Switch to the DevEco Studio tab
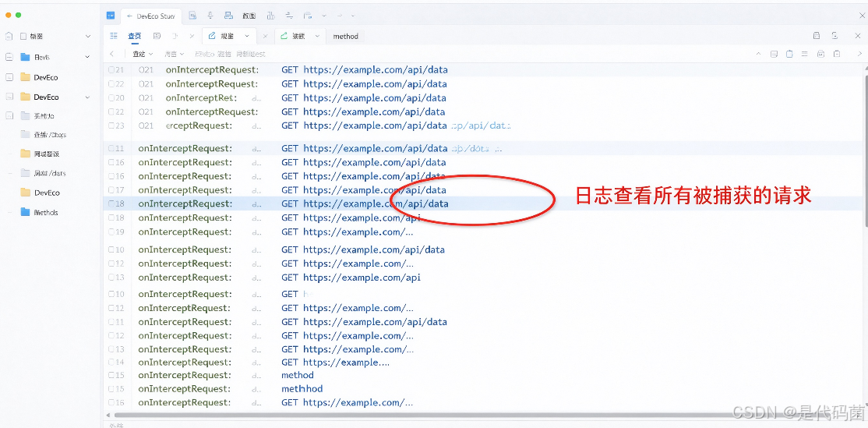 click(x=150, y=16)
